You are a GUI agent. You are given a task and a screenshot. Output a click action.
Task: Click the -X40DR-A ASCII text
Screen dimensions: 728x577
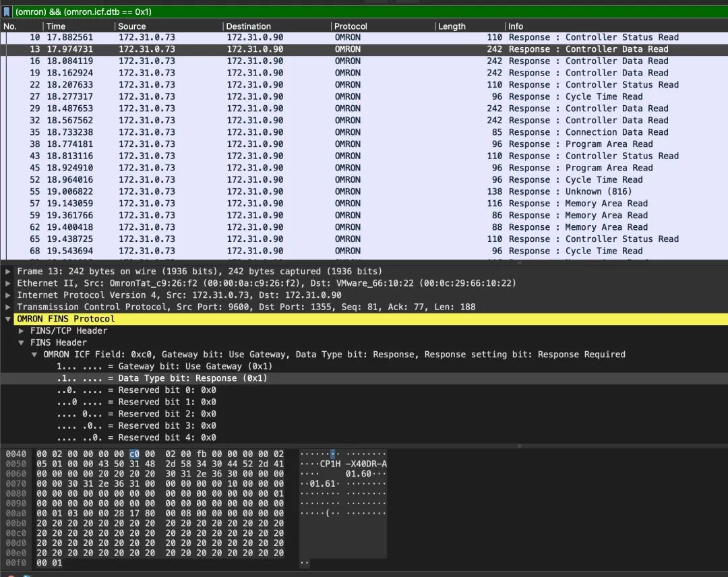click(366, 464)
